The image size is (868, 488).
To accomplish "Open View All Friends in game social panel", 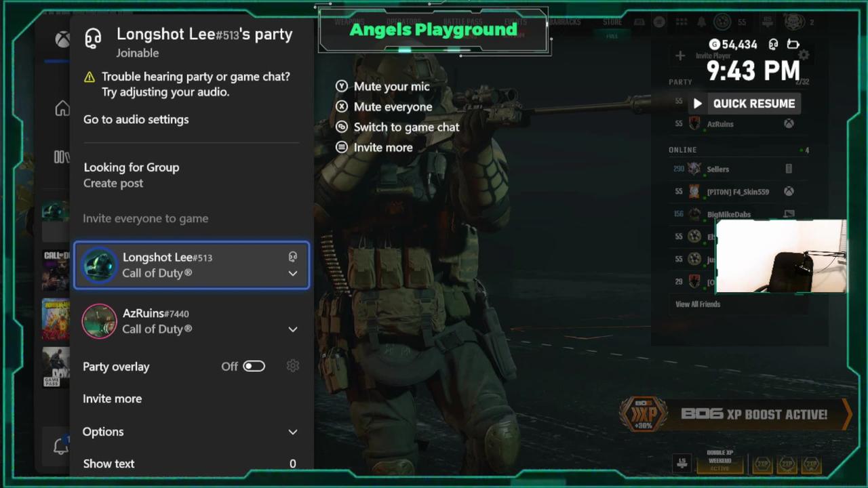I will click(698, 304).
